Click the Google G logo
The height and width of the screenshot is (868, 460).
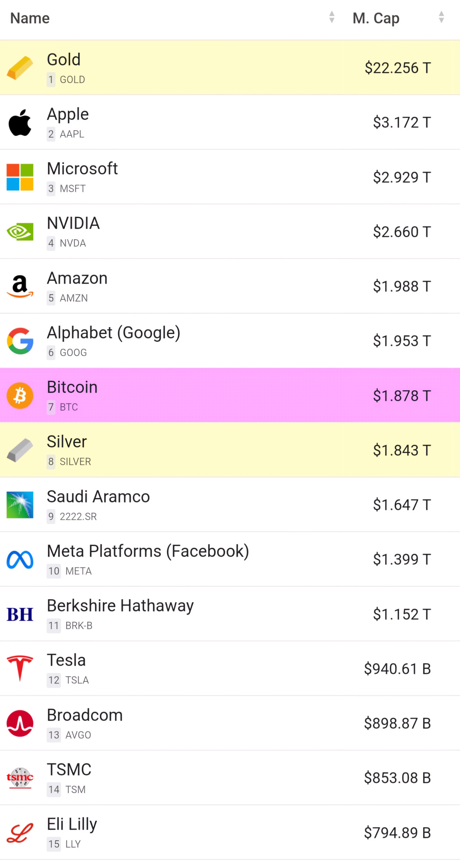coord(20,341)
